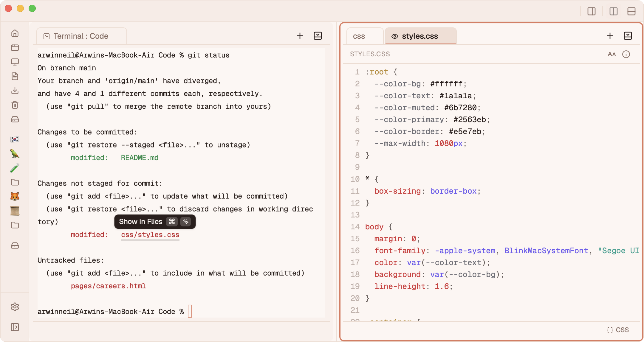644x342 pixels.
Task: Adjust text size with AA icon
Action: click(612, 54)
